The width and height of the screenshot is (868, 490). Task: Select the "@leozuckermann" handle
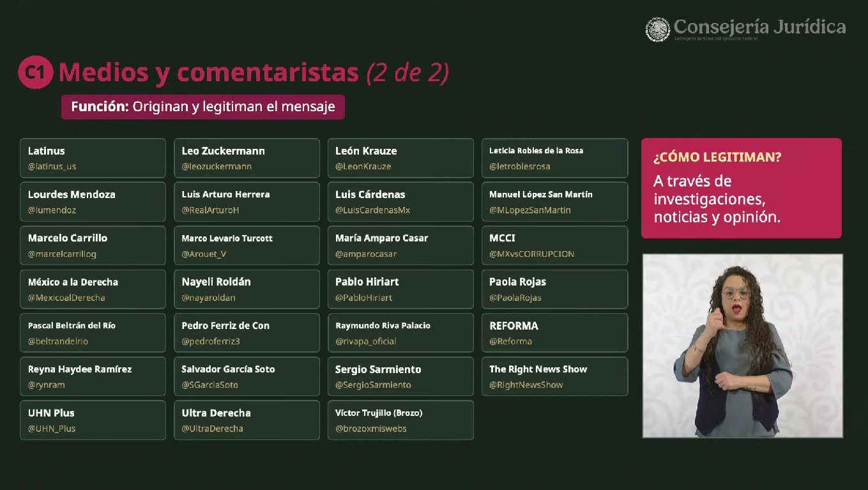tap(217, 167)
